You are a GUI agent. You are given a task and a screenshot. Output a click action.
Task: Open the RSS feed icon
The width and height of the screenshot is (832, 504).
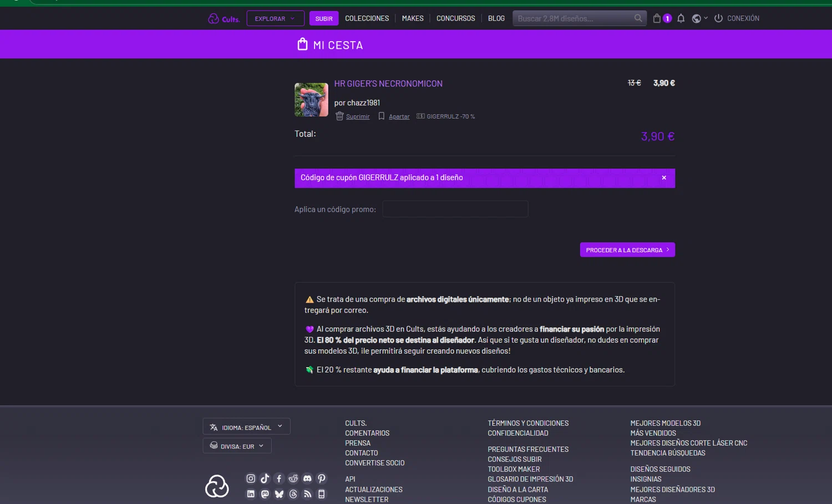[307, 494]
